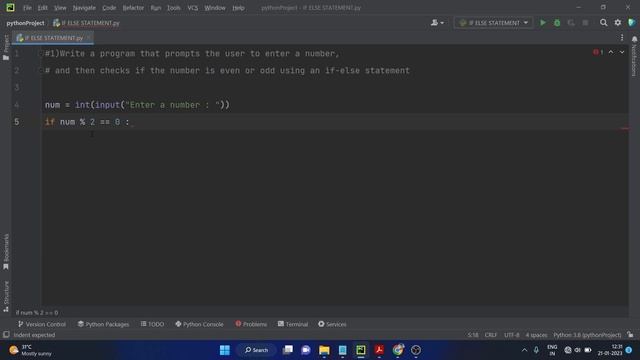This screenshot has height=360, width=640.
Task: Click the Task View icon on taskbar
Action: [x=288, y=350]
